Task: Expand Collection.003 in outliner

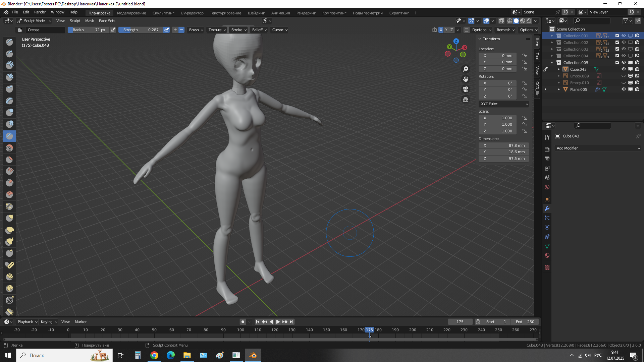Action: tap(552, 49)
